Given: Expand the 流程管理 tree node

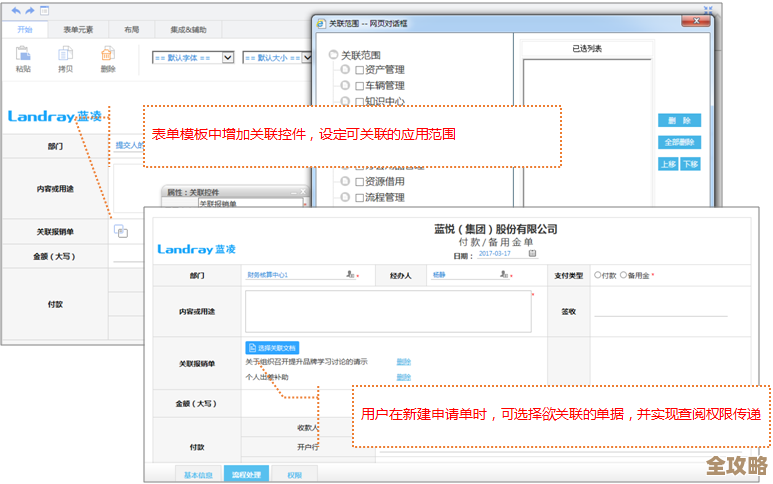Looking at the screenshot, I should pos(345,197).
